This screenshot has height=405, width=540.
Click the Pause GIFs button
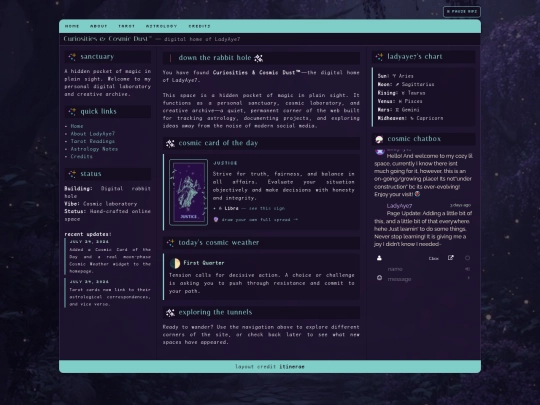[462, 12]
